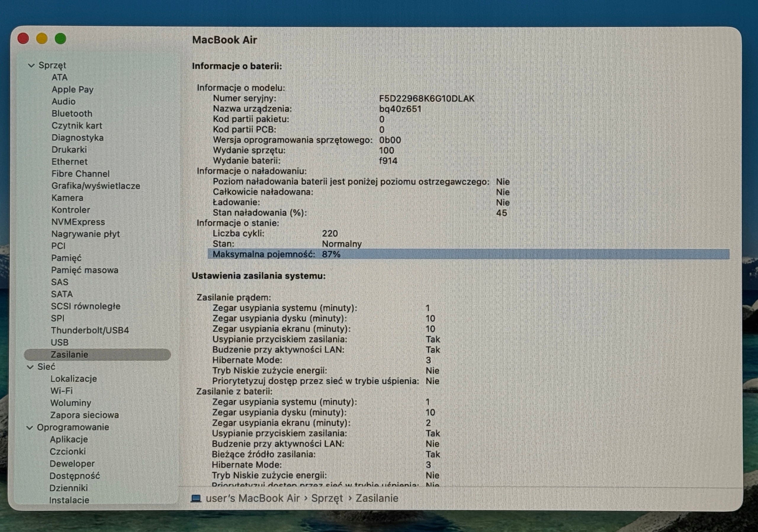Open the Apple Pay hardware entry
758x532 pixels.
pyautogui.click(x=73, y=89)
